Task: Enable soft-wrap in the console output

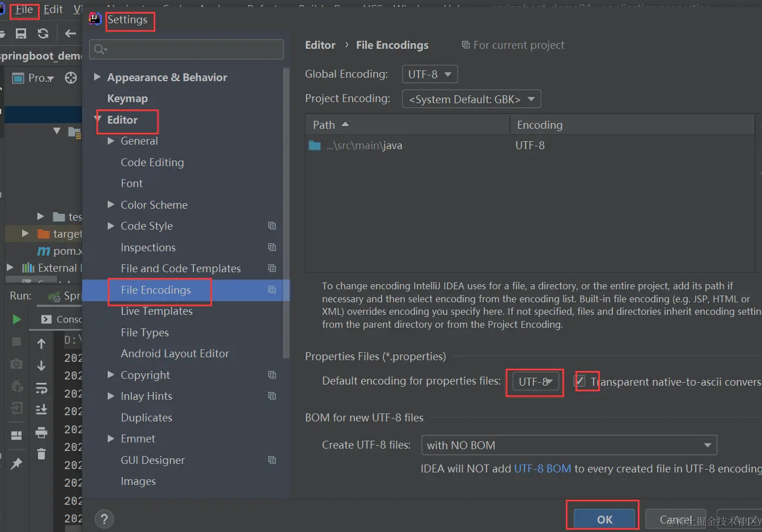Action: pos(41,387)
